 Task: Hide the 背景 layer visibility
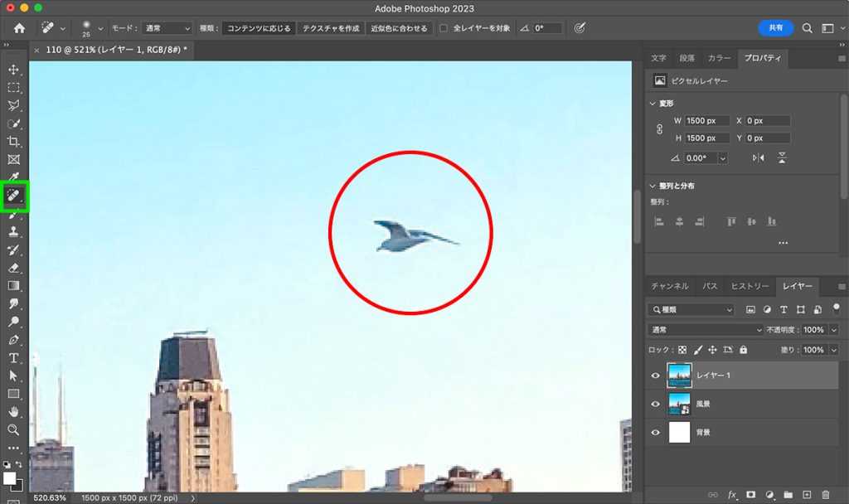(656, 432)
